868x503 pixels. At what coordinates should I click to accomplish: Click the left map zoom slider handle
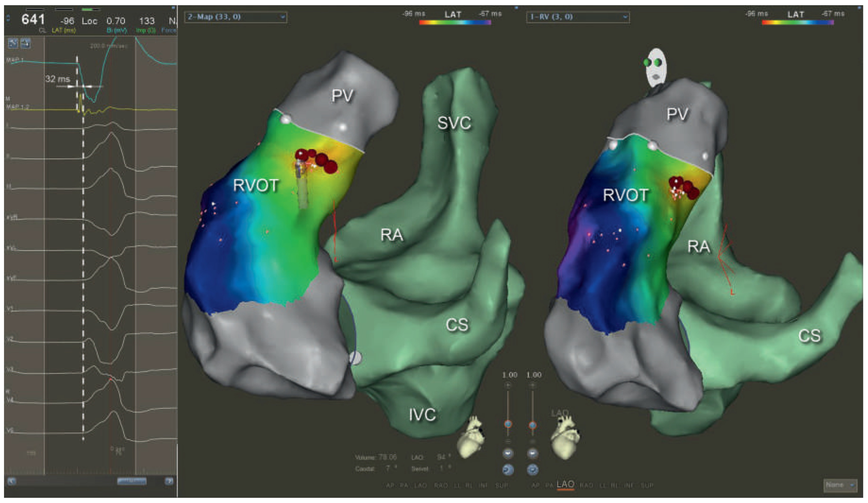508,424
